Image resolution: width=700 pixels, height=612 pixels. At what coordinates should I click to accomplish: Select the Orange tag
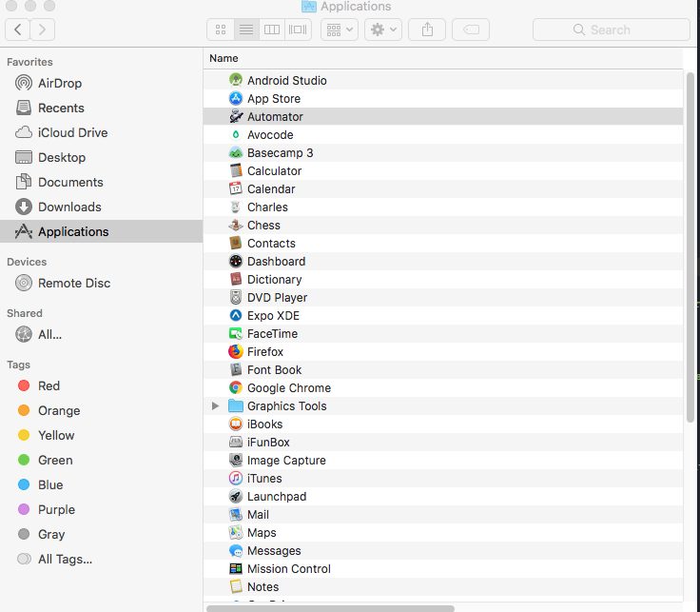(x=102, y=410)
